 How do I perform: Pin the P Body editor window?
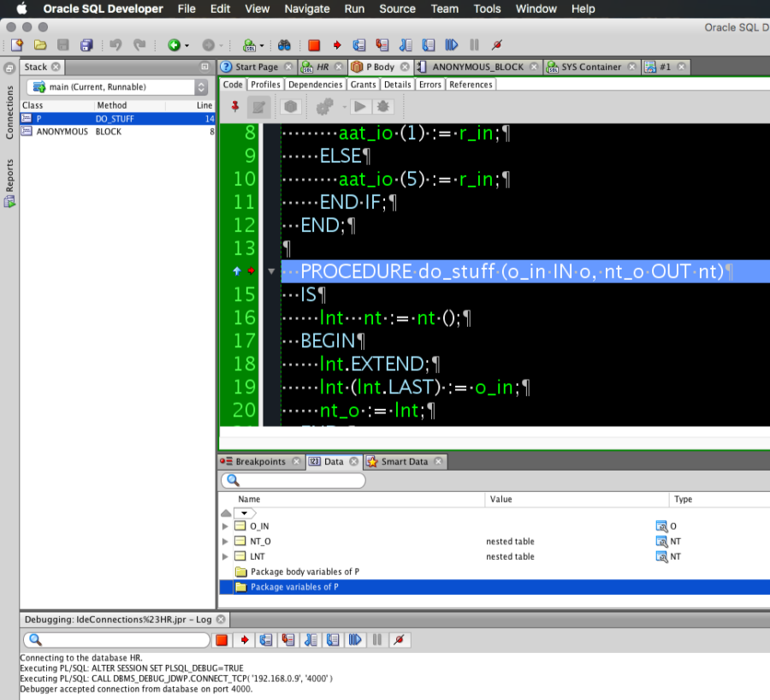pyautogui.click(x=234, y=106)
